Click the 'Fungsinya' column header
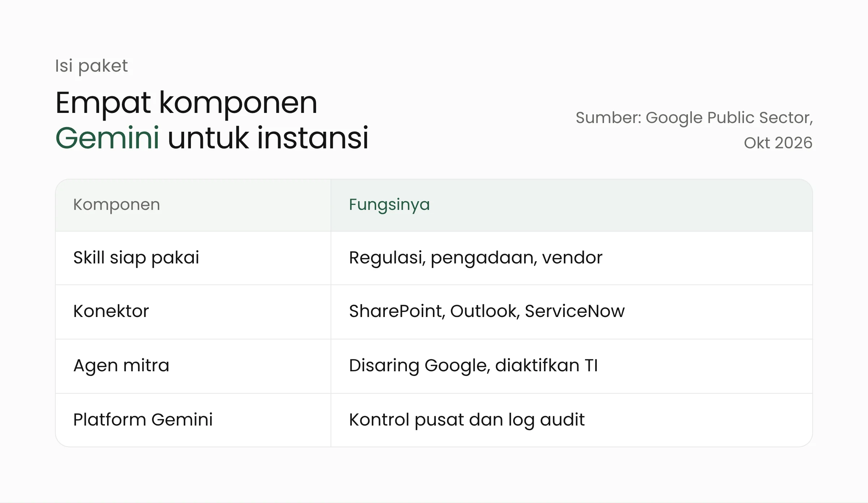 click(571, 205)
